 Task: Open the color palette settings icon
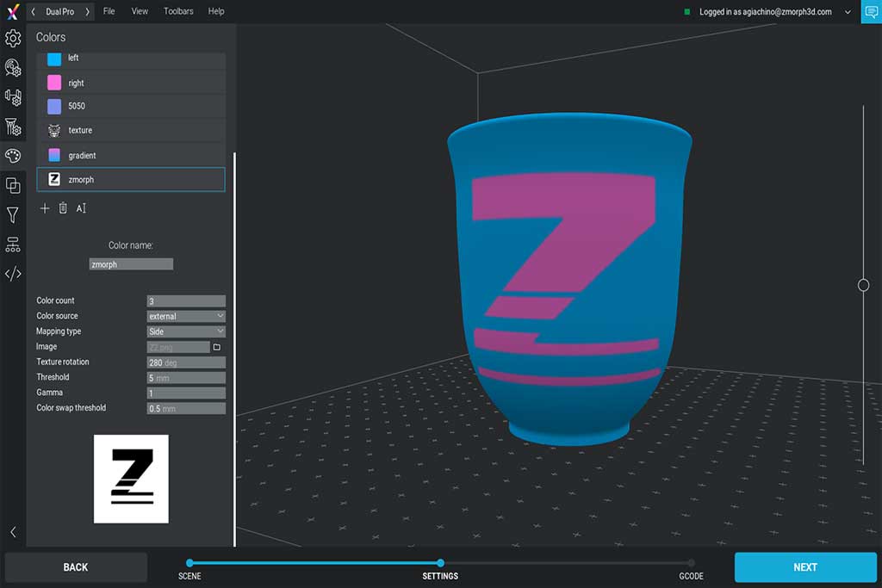point(13,156)
